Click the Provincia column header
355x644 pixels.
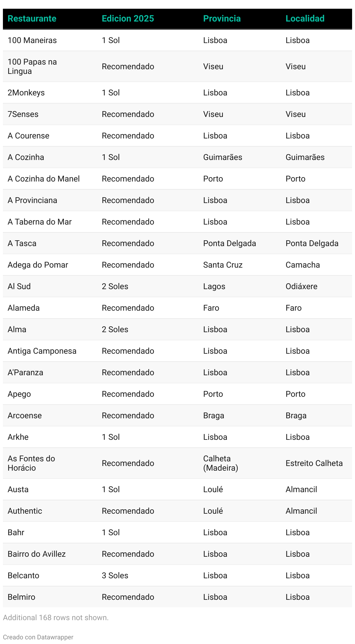point(222,19)
